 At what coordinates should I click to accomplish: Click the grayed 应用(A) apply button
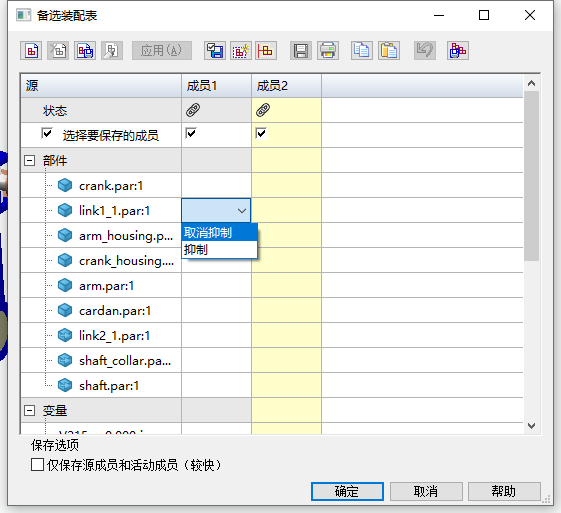162,50
